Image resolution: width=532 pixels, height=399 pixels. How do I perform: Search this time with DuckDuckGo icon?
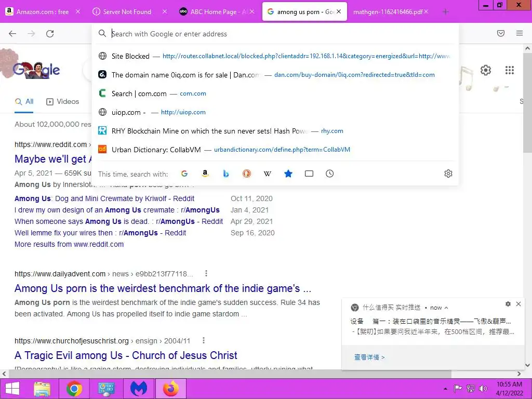247,174
